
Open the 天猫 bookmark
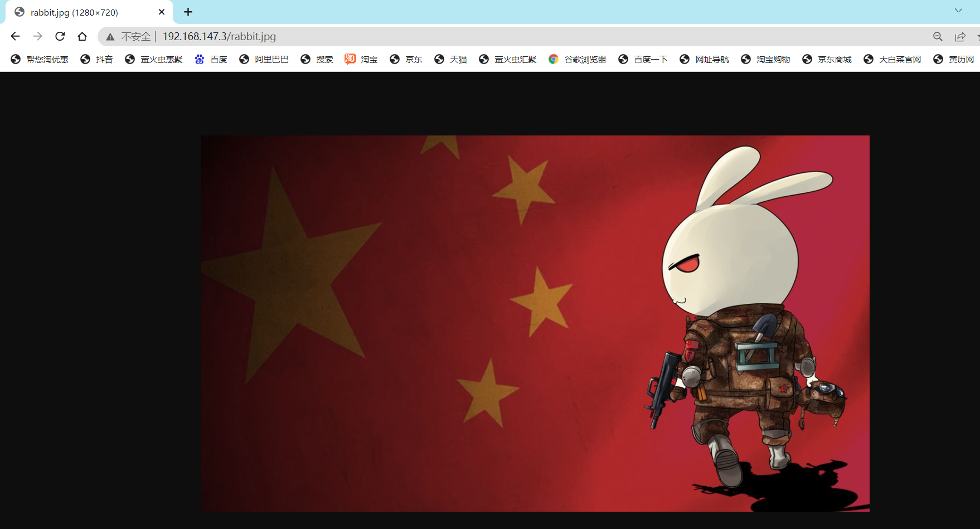[x=450, y=59]
